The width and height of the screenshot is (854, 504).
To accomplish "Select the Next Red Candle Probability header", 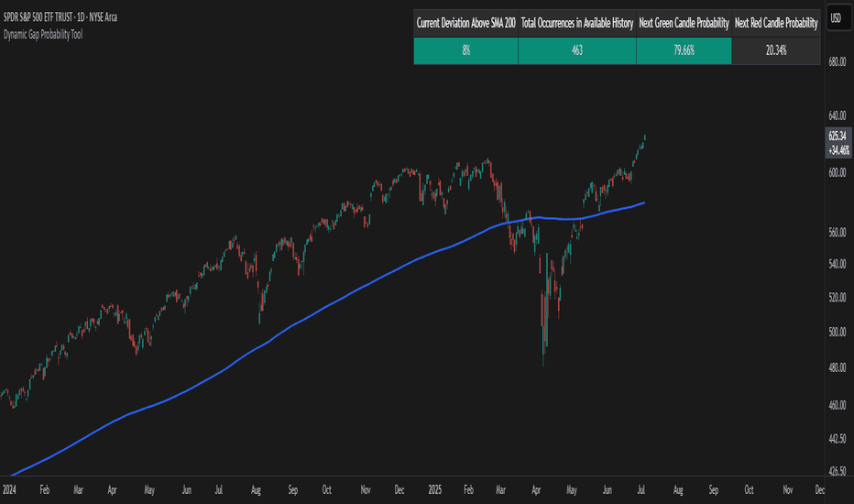I will [775, 22].
